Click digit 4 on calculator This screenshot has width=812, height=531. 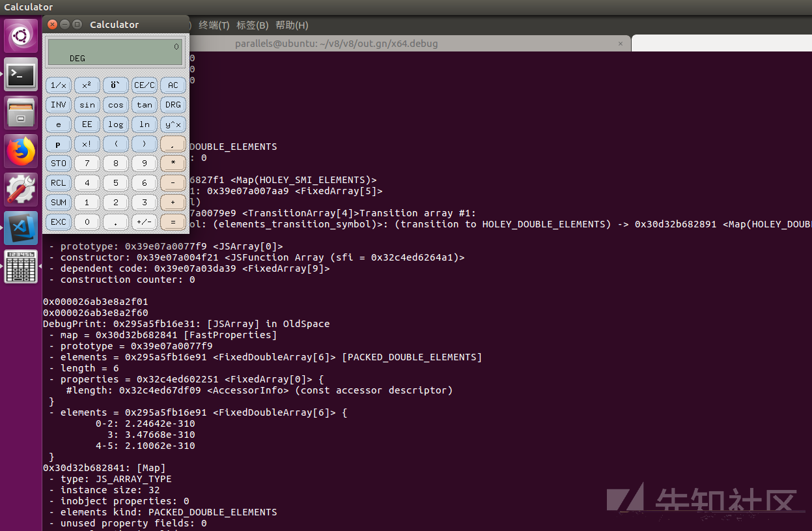click(x=87, y=183)
